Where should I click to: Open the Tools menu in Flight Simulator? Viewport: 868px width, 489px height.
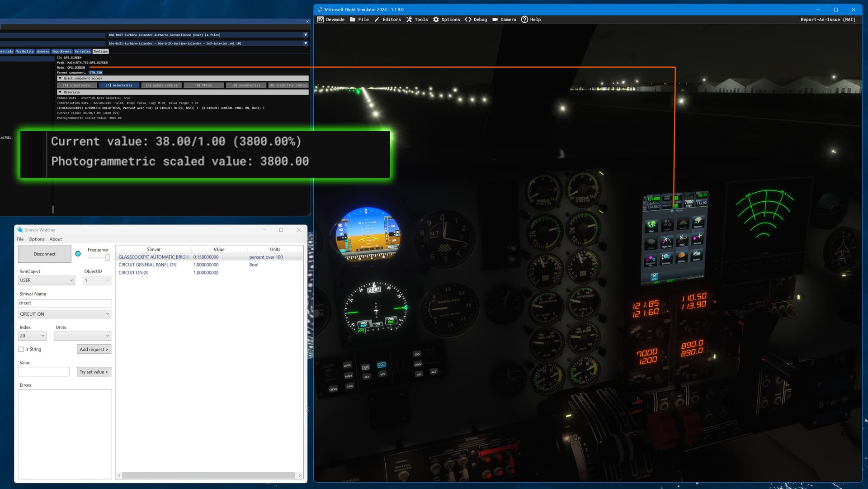(x=417, y=19)
